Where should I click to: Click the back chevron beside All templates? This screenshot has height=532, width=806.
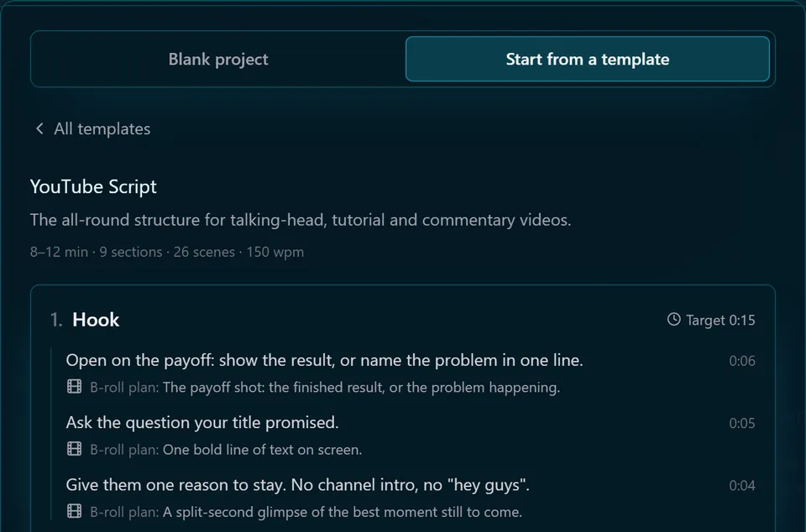pyautogui.click(x=39, y=129)
